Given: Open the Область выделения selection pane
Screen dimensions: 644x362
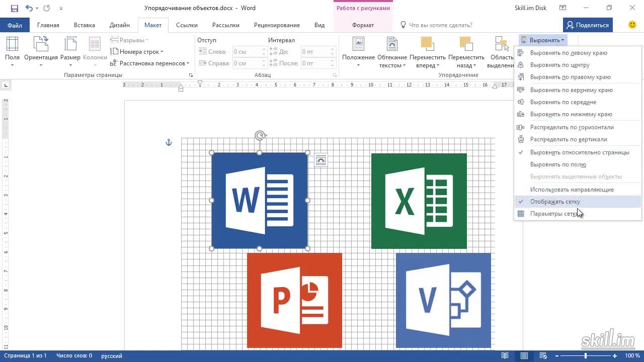Looking at the screenshot, I should click(x=502, y=52).
